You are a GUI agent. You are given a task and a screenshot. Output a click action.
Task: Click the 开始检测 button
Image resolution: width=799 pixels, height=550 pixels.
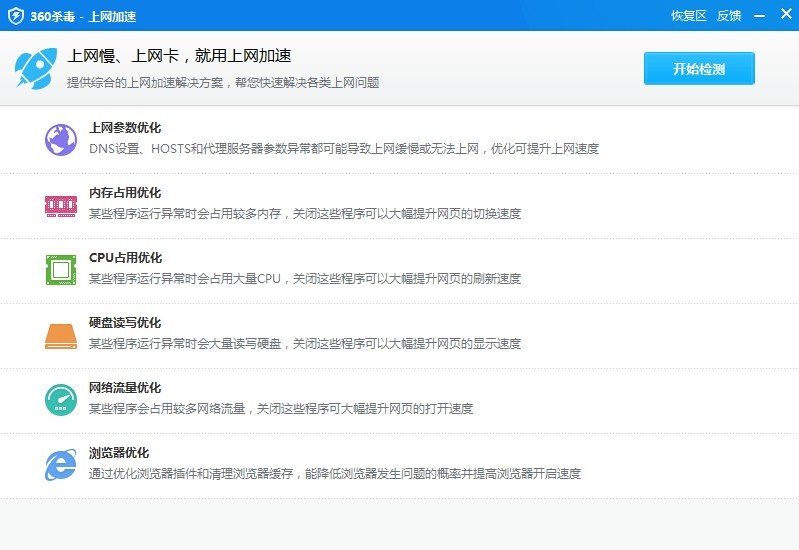[x=699, y=68]
